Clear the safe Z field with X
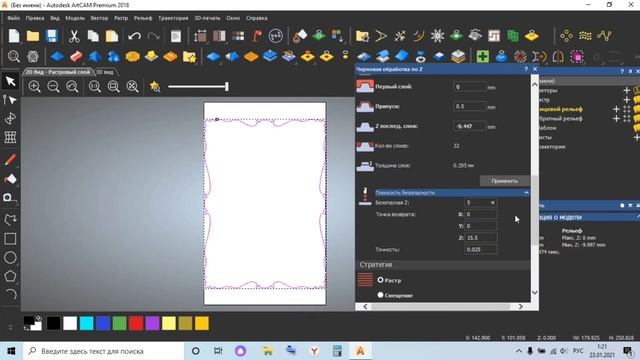 [493, 202]
